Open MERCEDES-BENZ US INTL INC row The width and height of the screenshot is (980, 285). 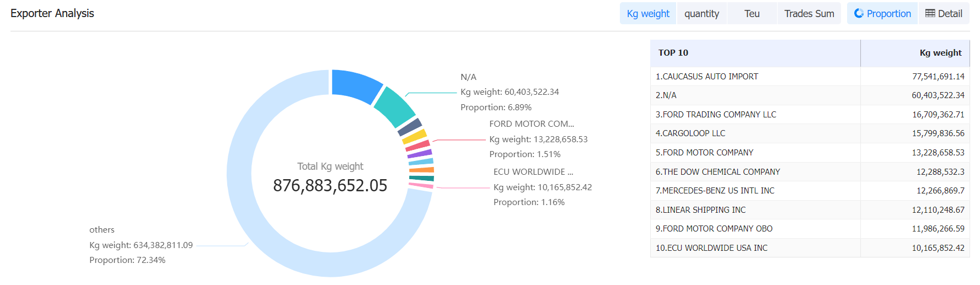(715, 191)
